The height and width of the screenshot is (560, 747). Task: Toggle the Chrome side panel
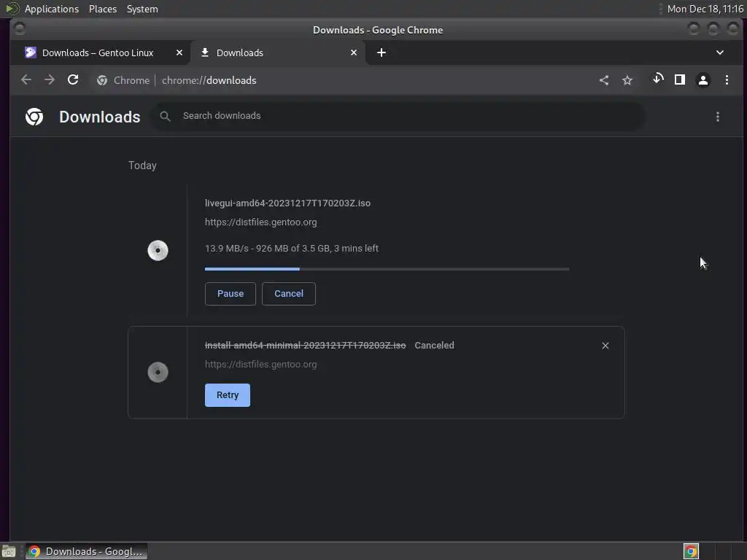680,79
